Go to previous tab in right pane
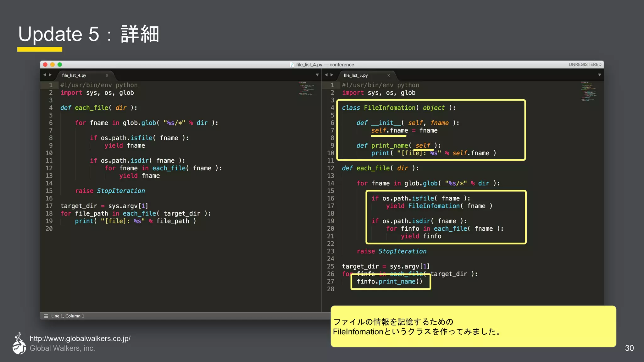The width and height of the screenshot is (644, 362). pos(326,75)
